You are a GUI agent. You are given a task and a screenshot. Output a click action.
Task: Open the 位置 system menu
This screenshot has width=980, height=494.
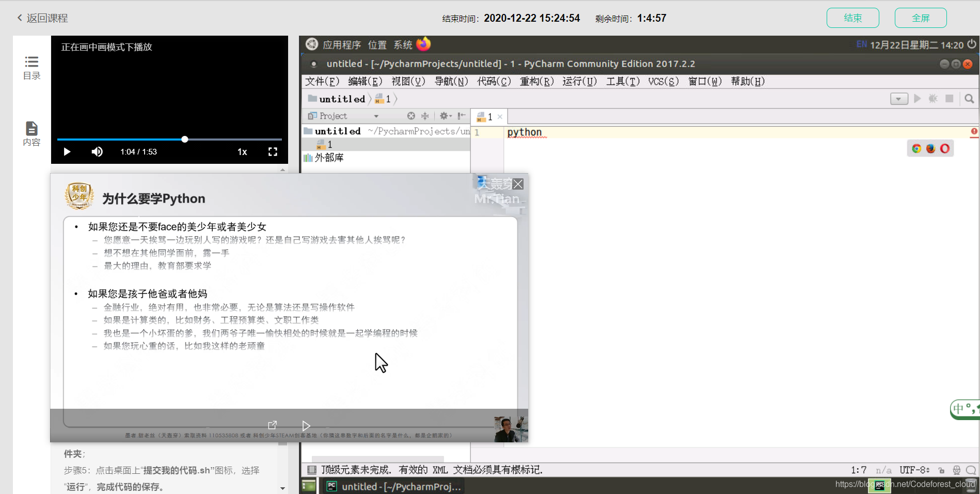pyautogui.click(x=377, y=45)
